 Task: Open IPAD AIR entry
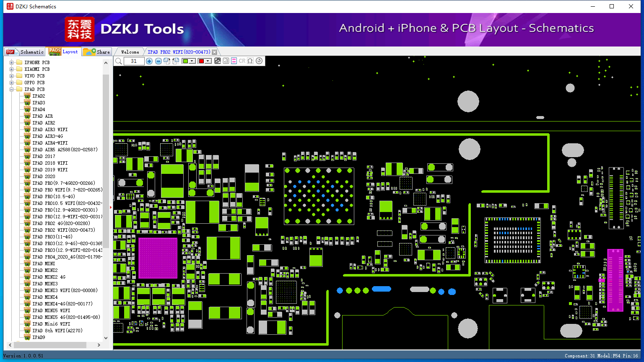coord(43,116)
